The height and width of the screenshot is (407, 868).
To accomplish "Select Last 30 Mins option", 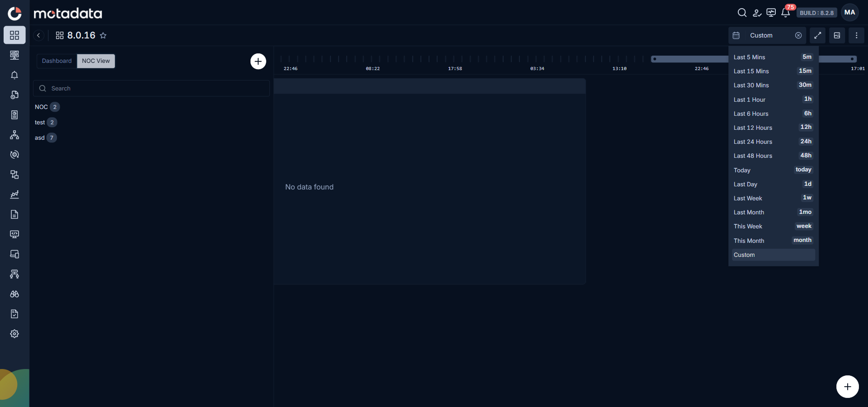I will click(x=773, y=85).
